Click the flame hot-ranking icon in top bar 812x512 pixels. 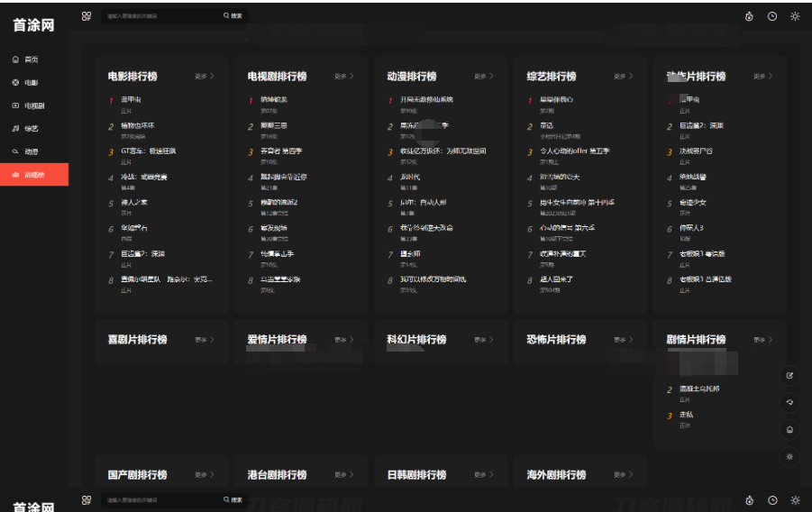[749, 16]
